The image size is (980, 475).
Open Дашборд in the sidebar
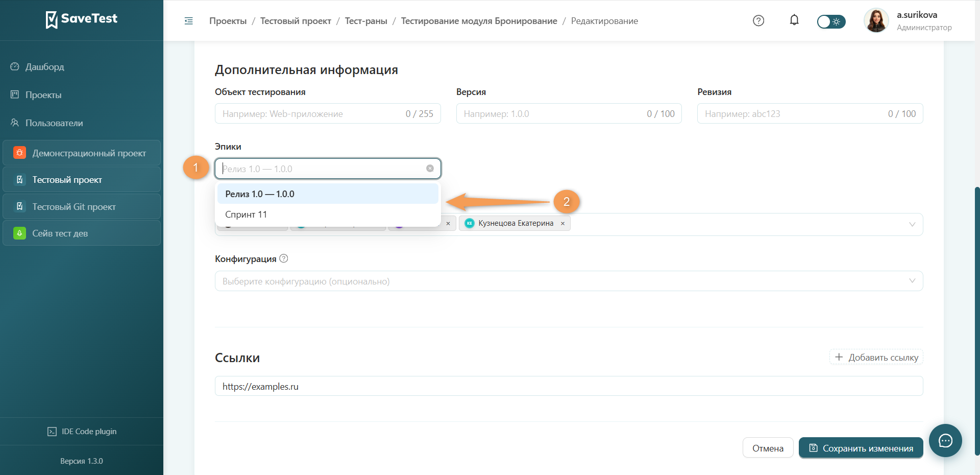click(45, 67)
